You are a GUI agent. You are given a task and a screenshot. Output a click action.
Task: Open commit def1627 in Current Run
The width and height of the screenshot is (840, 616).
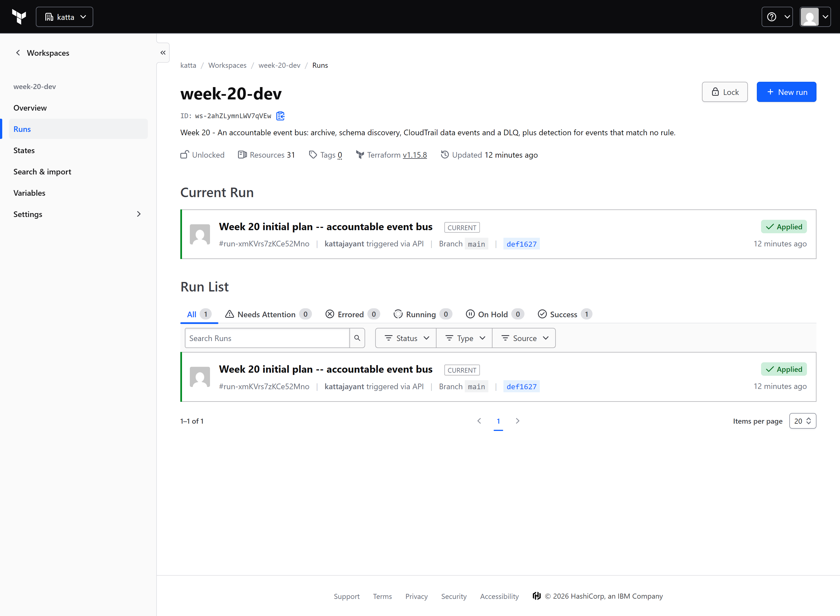[x=522, y=244]
